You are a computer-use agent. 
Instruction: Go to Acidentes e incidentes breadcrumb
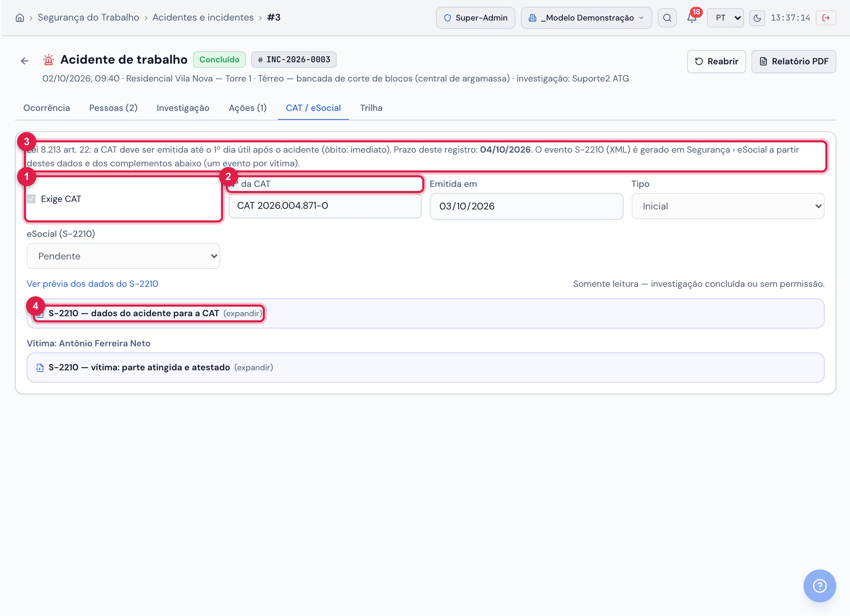203,17
